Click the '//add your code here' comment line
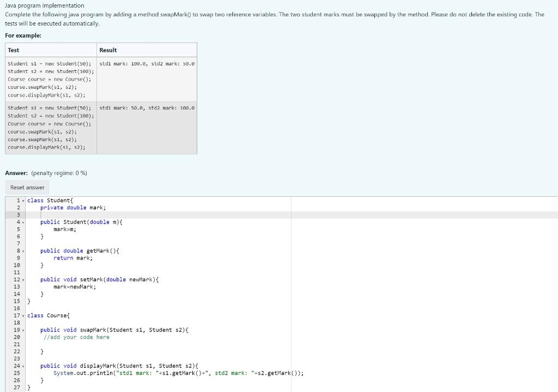 click(x=76, y=337)
